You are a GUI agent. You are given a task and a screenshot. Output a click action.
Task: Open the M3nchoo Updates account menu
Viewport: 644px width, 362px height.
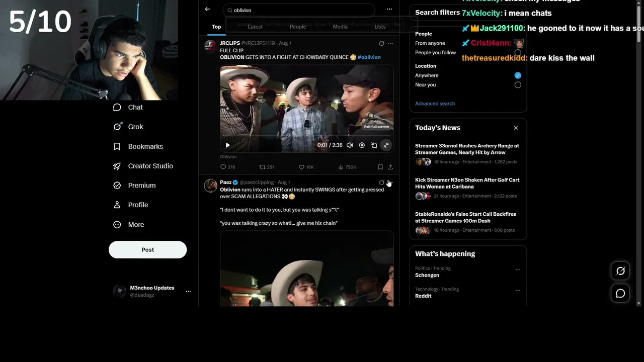point(188,291)
